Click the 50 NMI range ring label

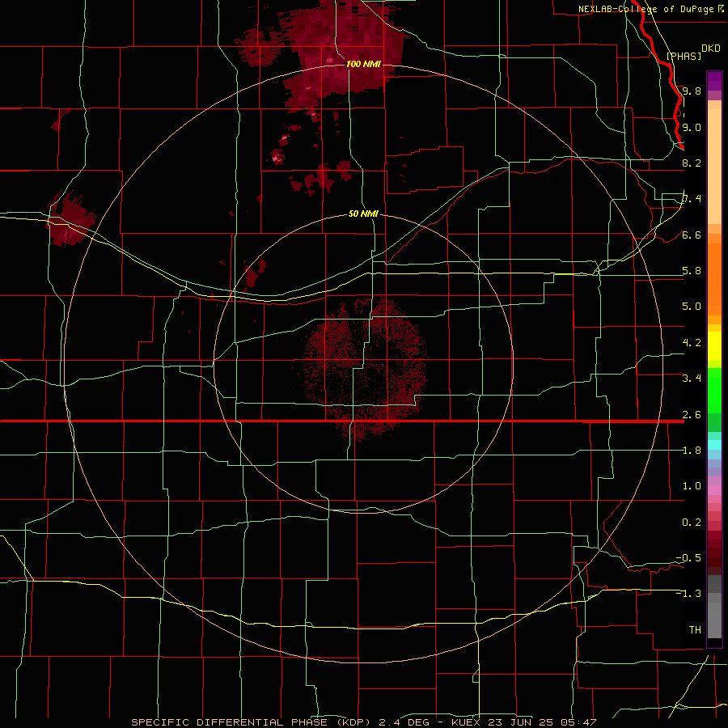pos(363,214)
